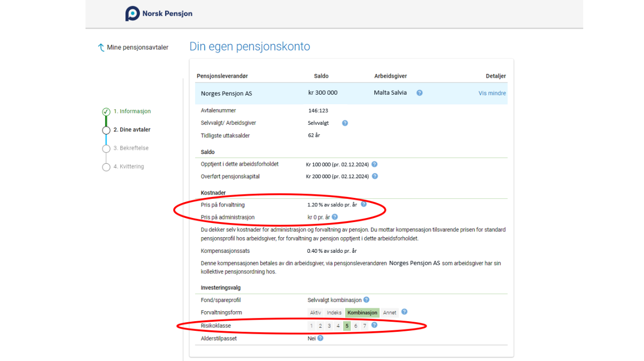
Task: Show help for Selvvalgt kombinasjon fund profile
Action: point(366,300)
